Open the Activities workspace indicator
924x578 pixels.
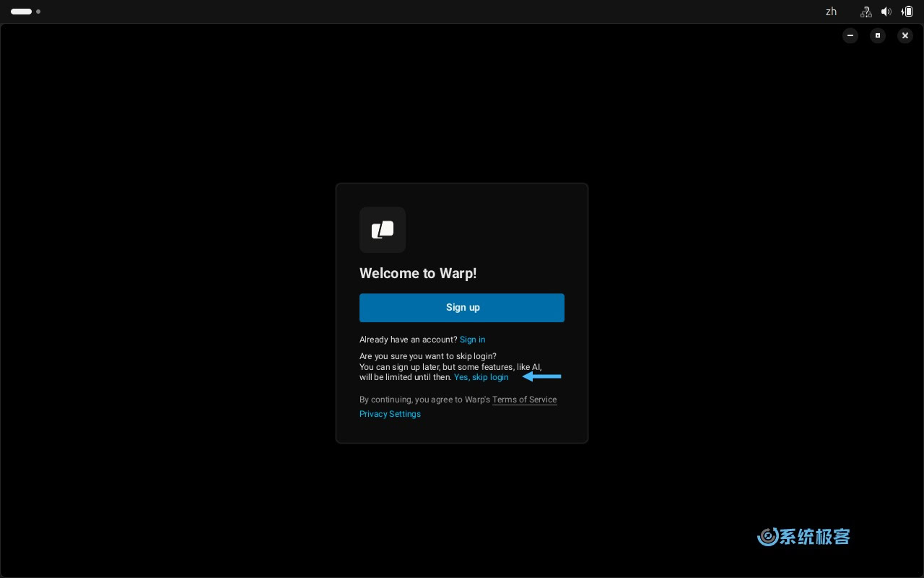(x=25, y=12)
